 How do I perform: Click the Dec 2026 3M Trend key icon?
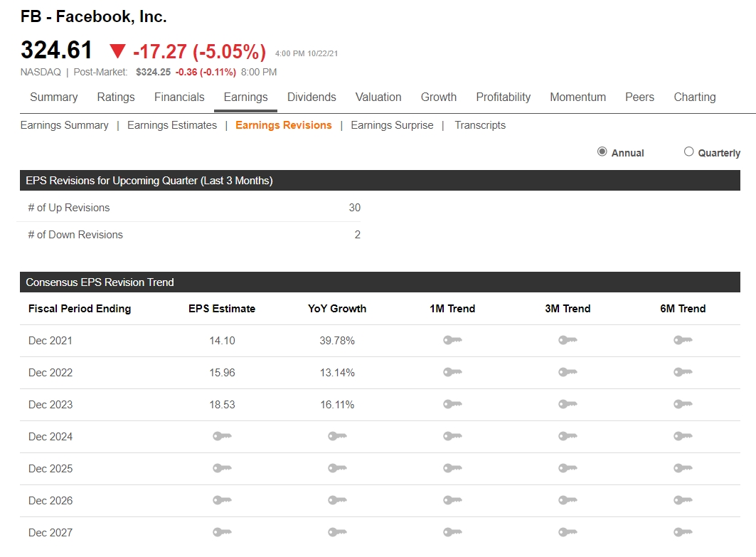[568, 500]
